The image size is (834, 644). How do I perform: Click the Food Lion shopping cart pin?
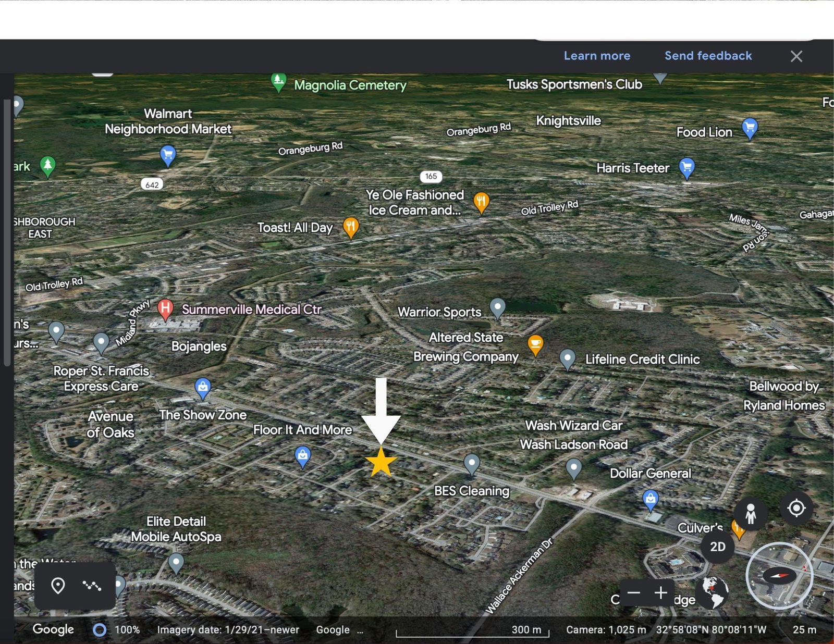750,129
